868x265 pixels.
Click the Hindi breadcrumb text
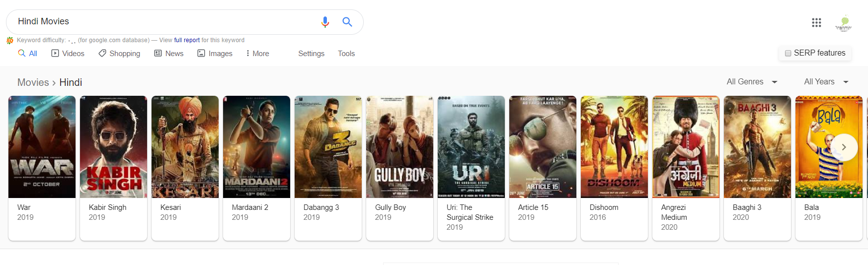pyautogui.click(x=71, y=82)
